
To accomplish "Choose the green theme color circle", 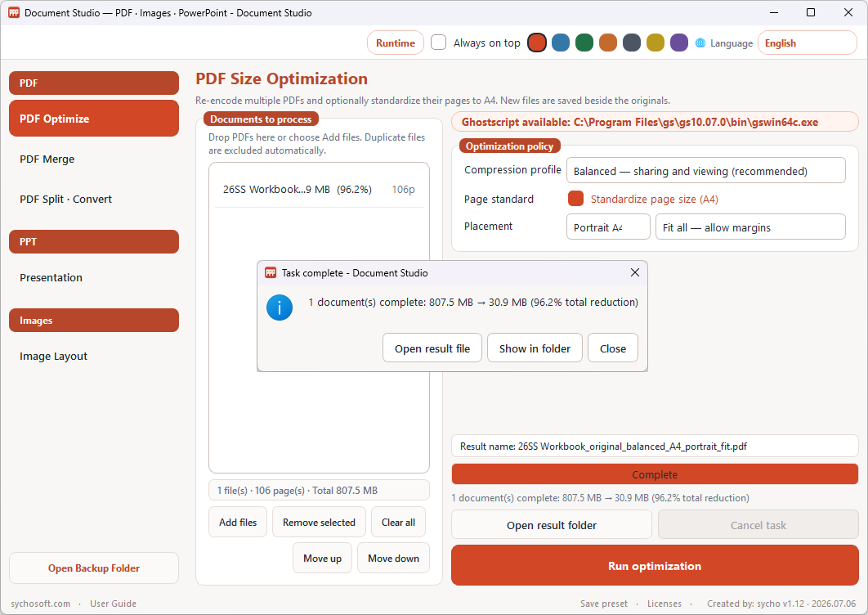I will click(584, 43).
